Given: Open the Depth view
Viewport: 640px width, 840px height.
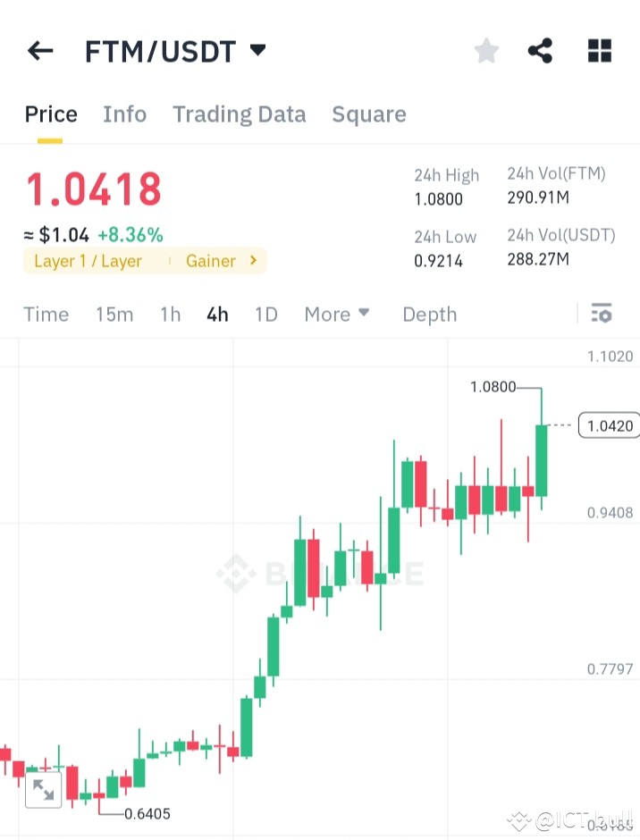Looking at the screenshot, I should click(429, 314).
